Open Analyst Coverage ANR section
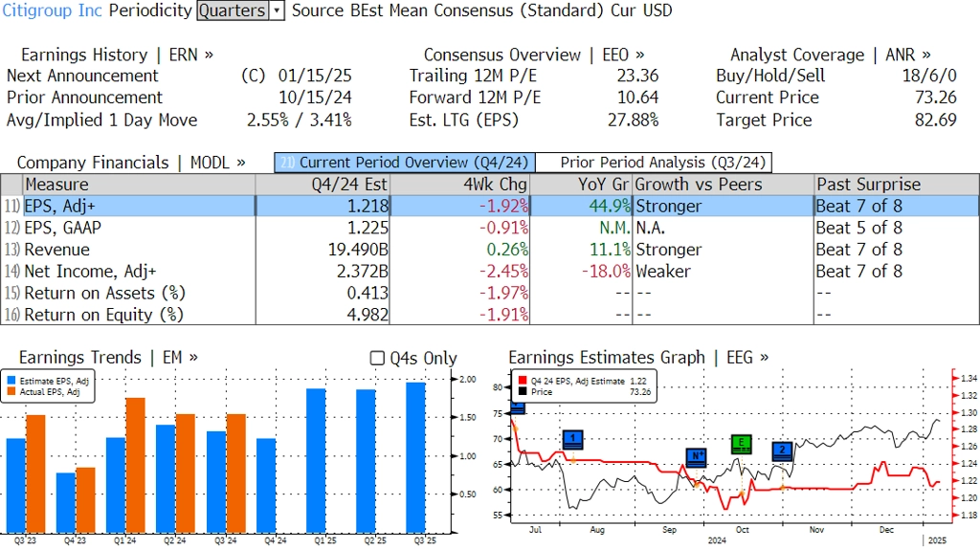The height and width of the screenshot is (549, 980). click(x=830, y=55)
